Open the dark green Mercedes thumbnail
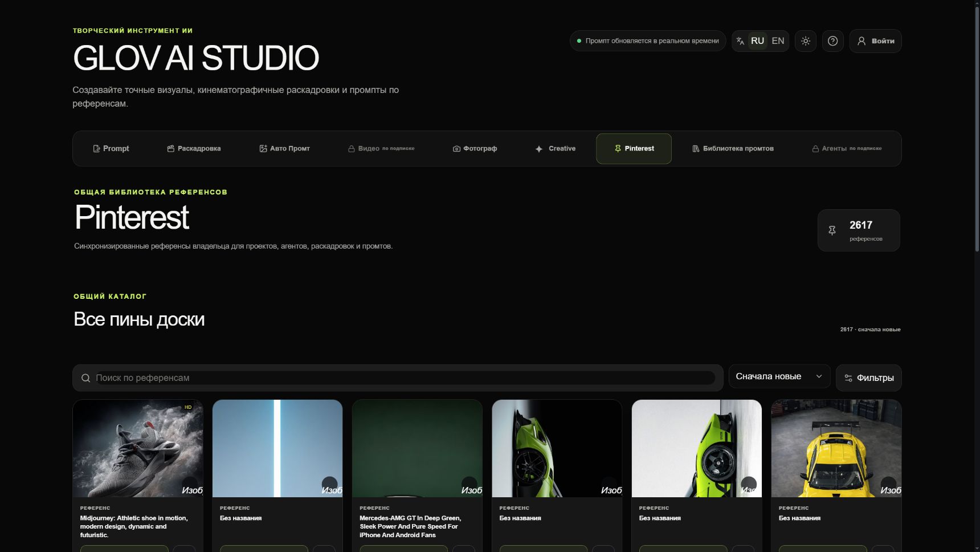The image size is (980, 552). click(417, 448)
